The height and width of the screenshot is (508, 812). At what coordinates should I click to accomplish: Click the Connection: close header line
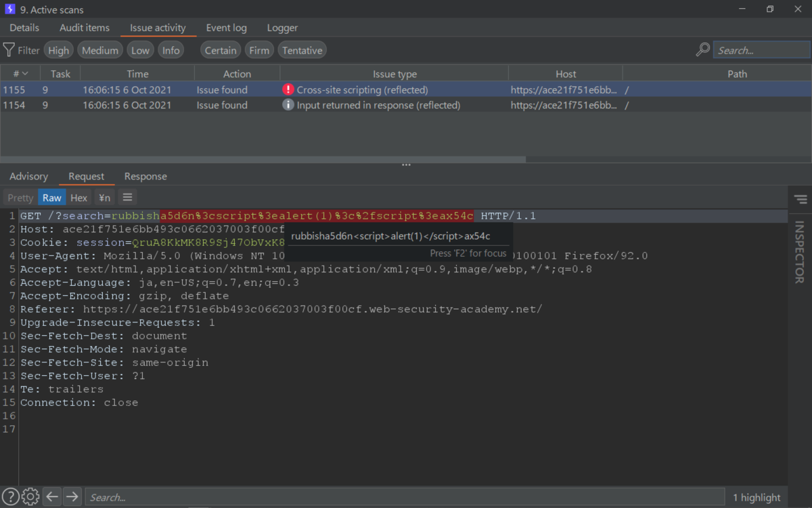pyautogui.click(x=79, y=402)
